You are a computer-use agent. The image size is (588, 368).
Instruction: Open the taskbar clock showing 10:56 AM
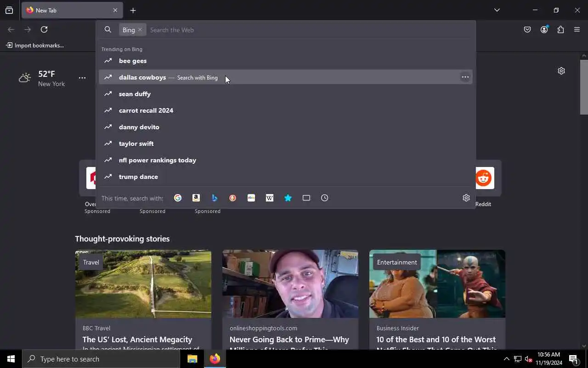[548, 359]
